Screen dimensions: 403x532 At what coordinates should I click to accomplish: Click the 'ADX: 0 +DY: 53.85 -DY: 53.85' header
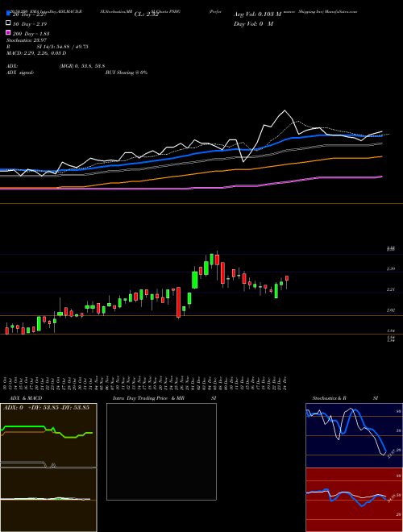tap(46, 407)
